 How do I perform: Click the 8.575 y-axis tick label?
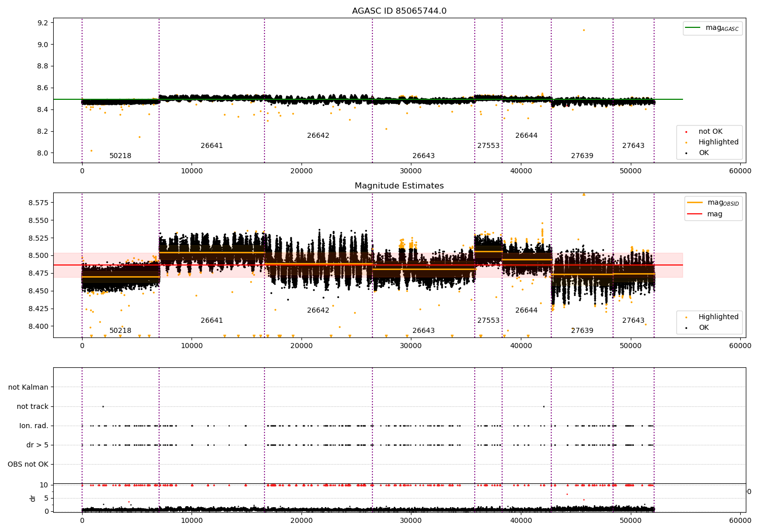click(39, 203)
